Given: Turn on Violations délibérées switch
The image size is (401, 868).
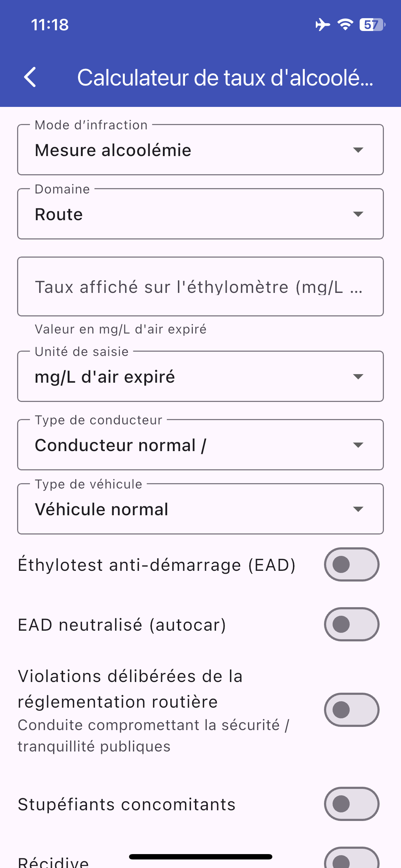Looking at the screenshot, I should (351, 710).
